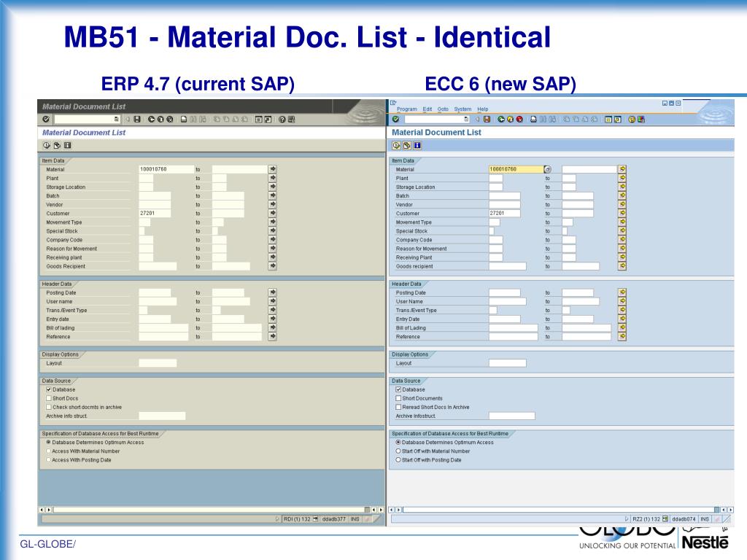Click Posting Date multiple selection arrow in ECC 6
Image resolution: width=747 pixels, height=560 pixels.
point(622,292)
